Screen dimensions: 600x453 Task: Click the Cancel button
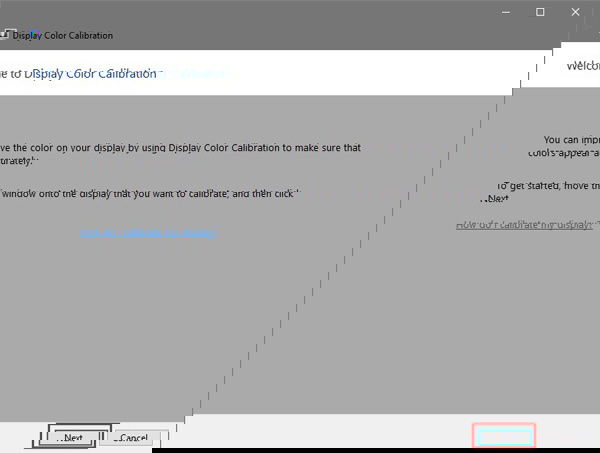[134, 438]
